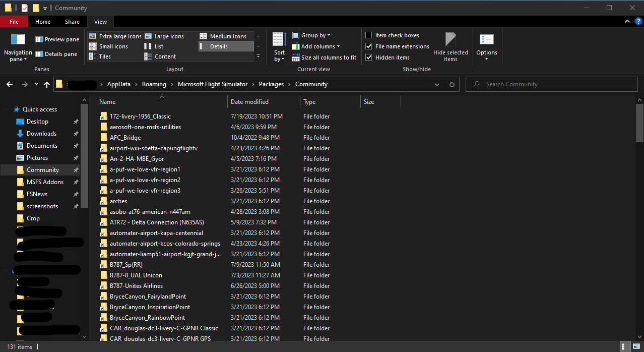Click the file list vertical scrollbar

pyautogui.click(x=639, y=124)
